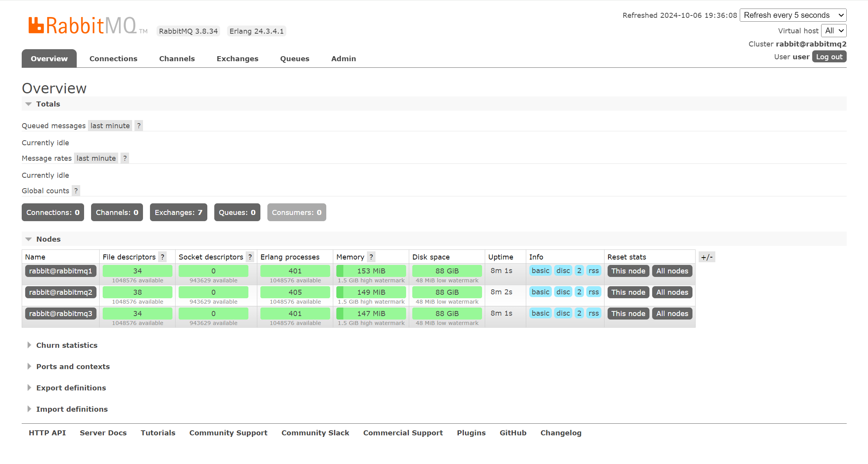The height and width of the screenshot is (464, 868).
Task: Open help for Message rates
Action: pos(125,158)
